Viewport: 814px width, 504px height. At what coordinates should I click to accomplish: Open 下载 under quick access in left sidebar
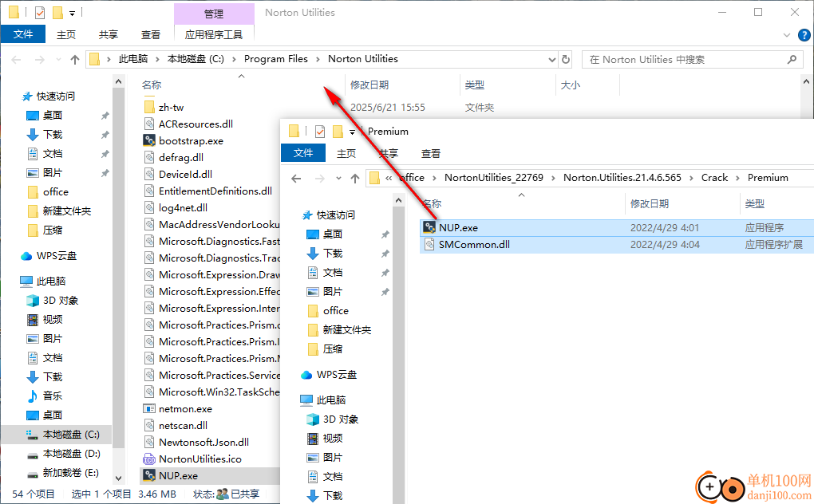(52, 134)
